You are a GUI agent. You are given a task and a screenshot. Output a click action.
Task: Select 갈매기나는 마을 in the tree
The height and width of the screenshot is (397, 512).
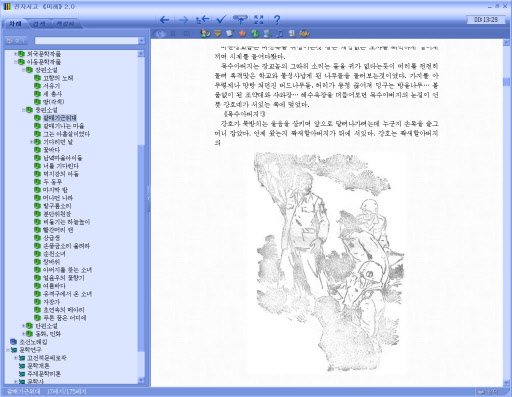(64, 126)
